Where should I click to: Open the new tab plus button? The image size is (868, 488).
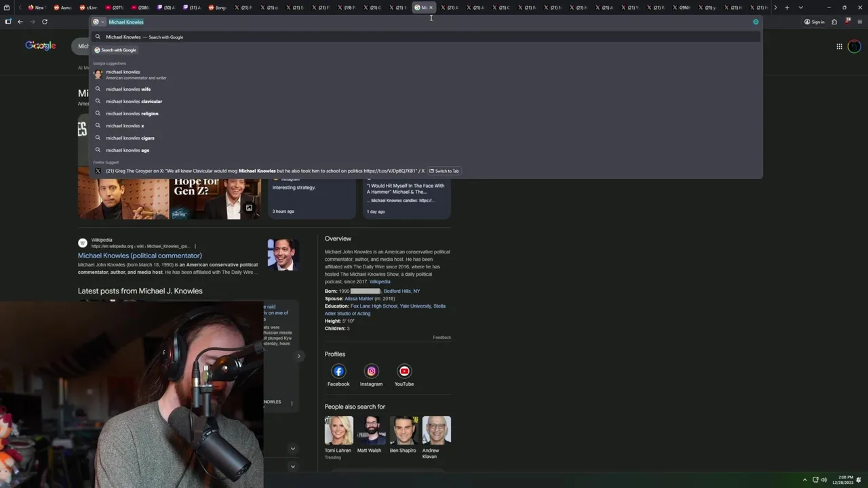click(x=787, y=7)
